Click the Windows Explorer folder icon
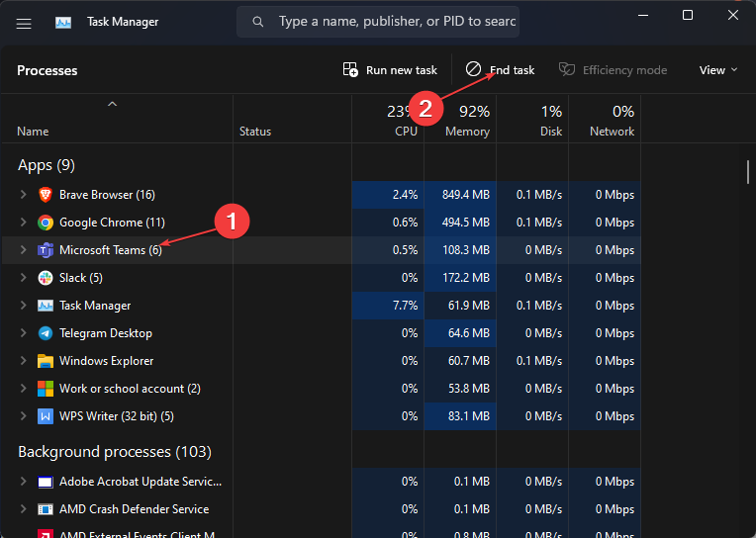 (x=46, y=361)
